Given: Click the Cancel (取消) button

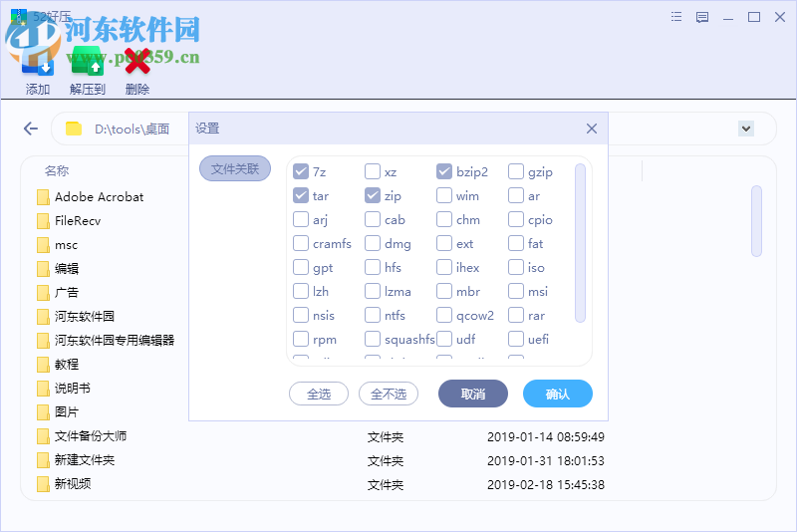Looking at the screenshot, I should [472, 394].
